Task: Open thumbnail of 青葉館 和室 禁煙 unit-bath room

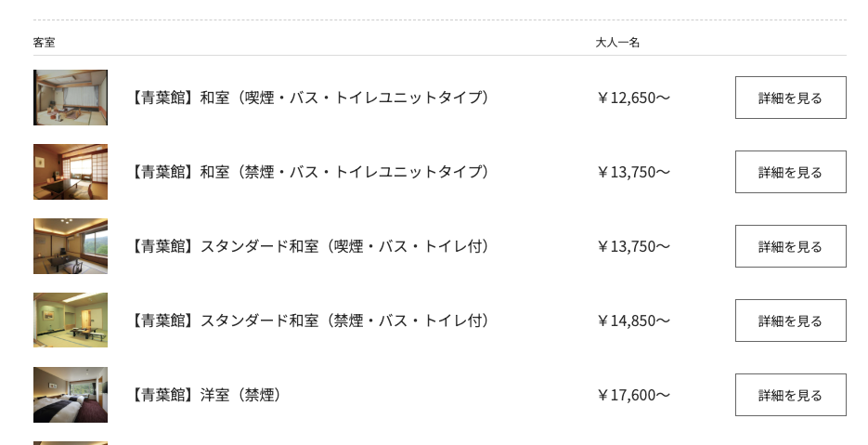Action: (x=71, y=172)
